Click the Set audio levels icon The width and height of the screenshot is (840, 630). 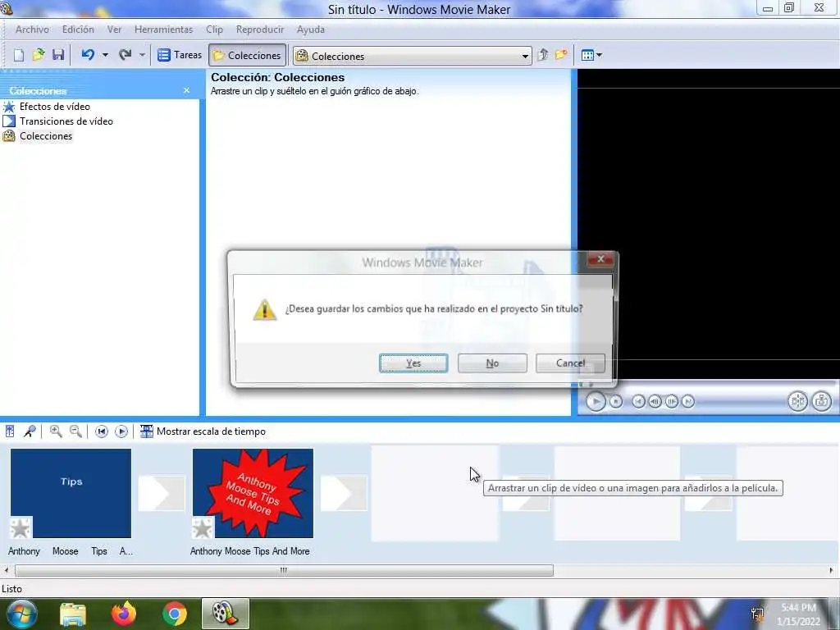10,431
